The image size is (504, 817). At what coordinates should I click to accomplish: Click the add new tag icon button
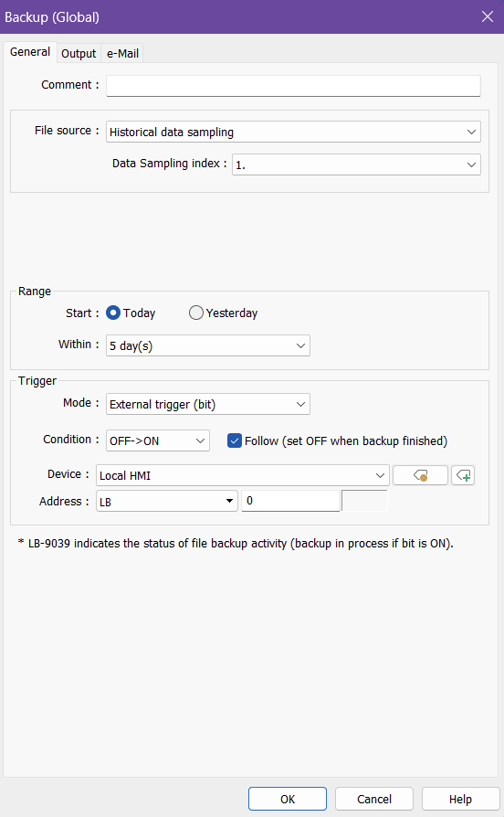point(463,475)
